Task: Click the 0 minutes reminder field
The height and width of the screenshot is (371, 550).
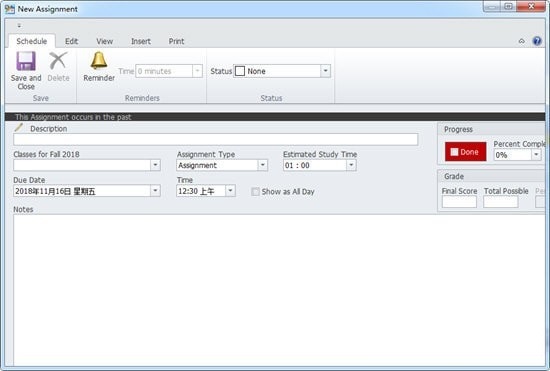Action: (x=164, y=71)
